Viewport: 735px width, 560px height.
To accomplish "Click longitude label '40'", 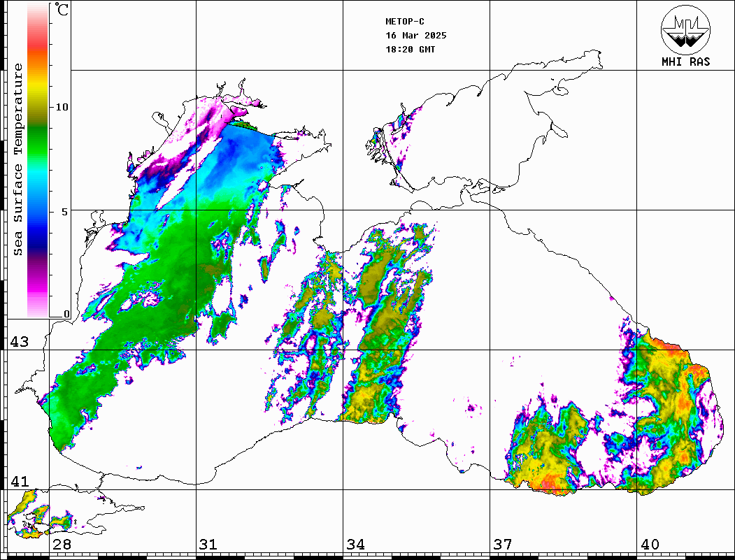I will pos(650,545).
